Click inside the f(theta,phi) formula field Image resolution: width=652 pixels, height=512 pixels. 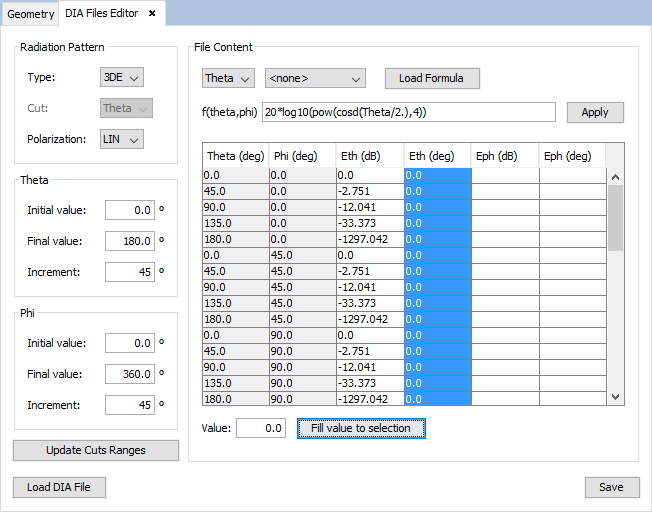(x=408, y=112)
